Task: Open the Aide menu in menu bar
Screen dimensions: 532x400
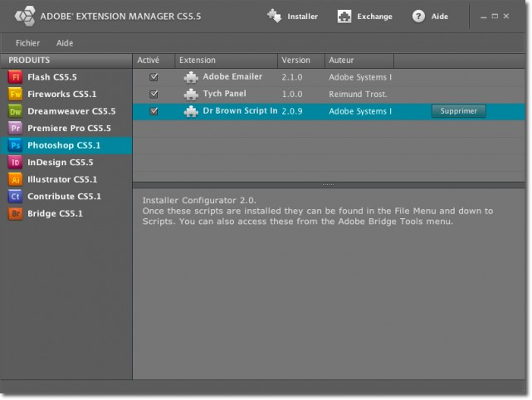Action: pos(65,43)
